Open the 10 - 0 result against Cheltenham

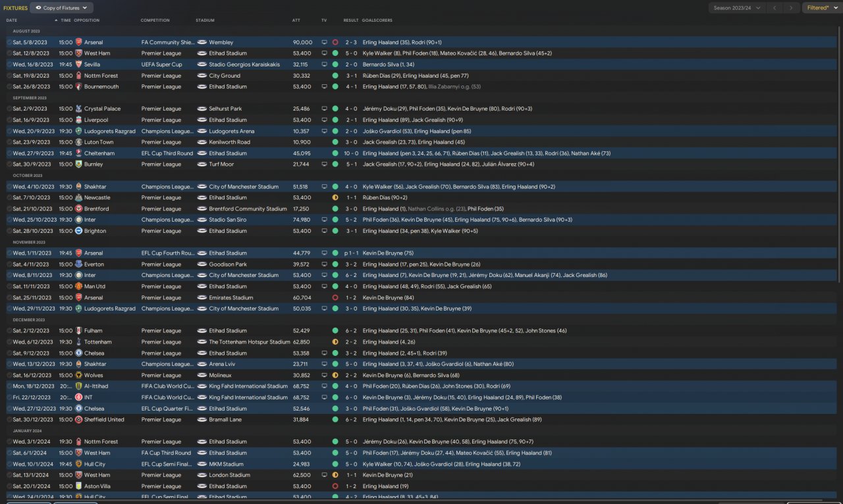coord(350,153)
